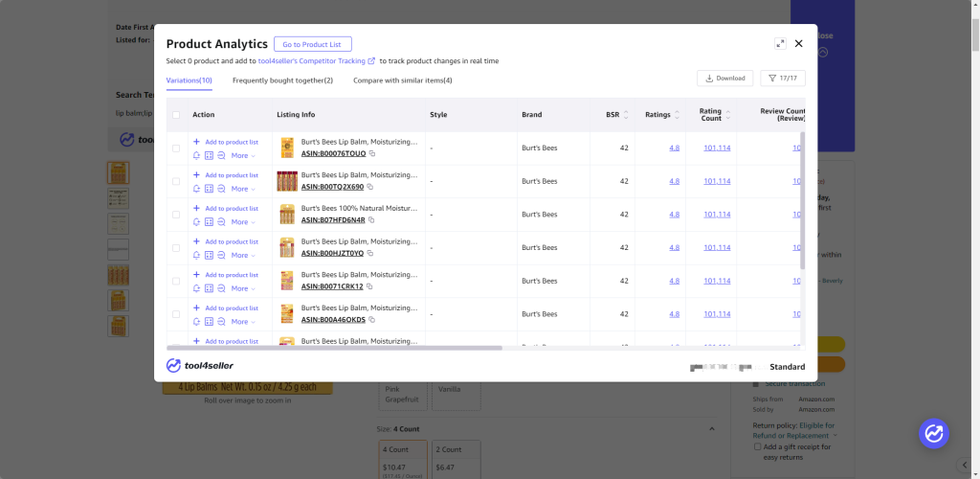980x479 pixels.
Task: Copy ASIN B00TQ2X690 with the copy icon
Action: (x=369, y=187)
